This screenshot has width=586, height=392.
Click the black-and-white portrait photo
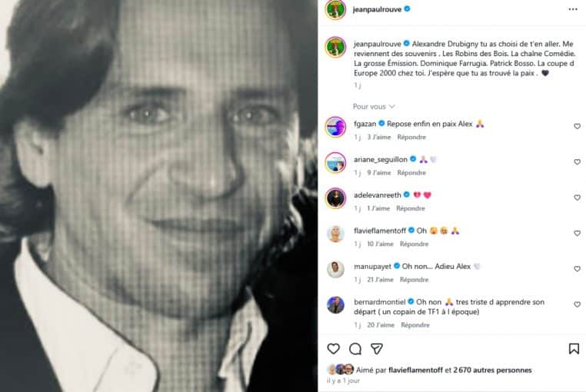pyautogui.click(x=158, y=196)
